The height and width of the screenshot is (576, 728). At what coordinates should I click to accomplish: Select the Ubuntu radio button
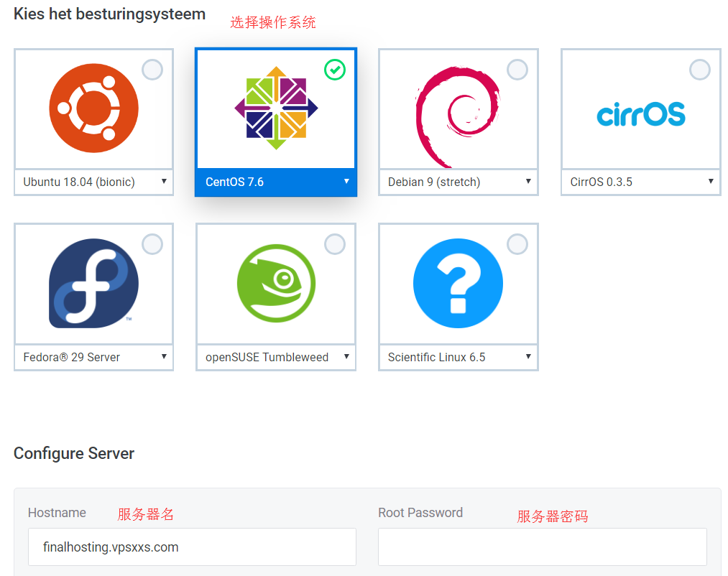(152, 70)
